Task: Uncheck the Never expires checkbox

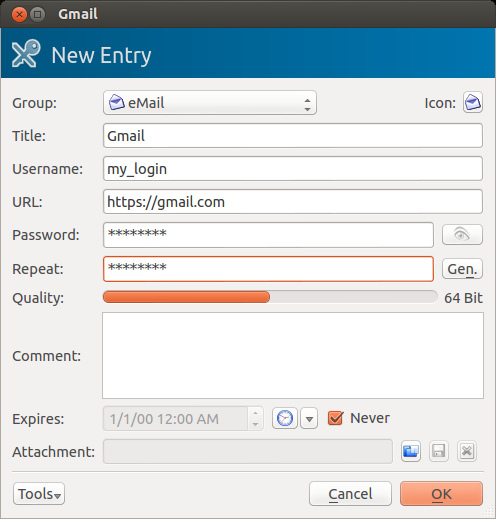Action: click(x=335, y=418)
